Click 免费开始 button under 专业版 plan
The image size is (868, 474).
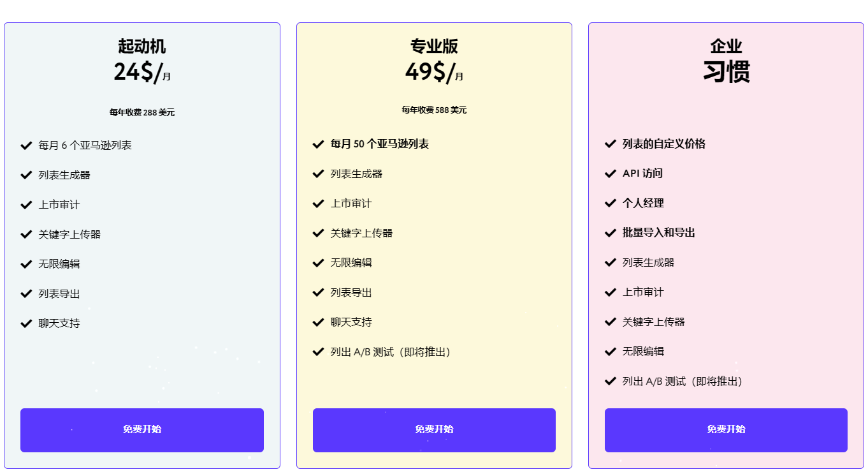[434, 430]
